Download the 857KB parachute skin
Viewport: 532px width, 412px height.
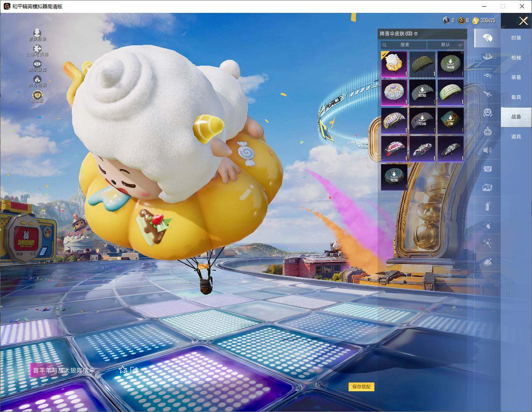422,92
